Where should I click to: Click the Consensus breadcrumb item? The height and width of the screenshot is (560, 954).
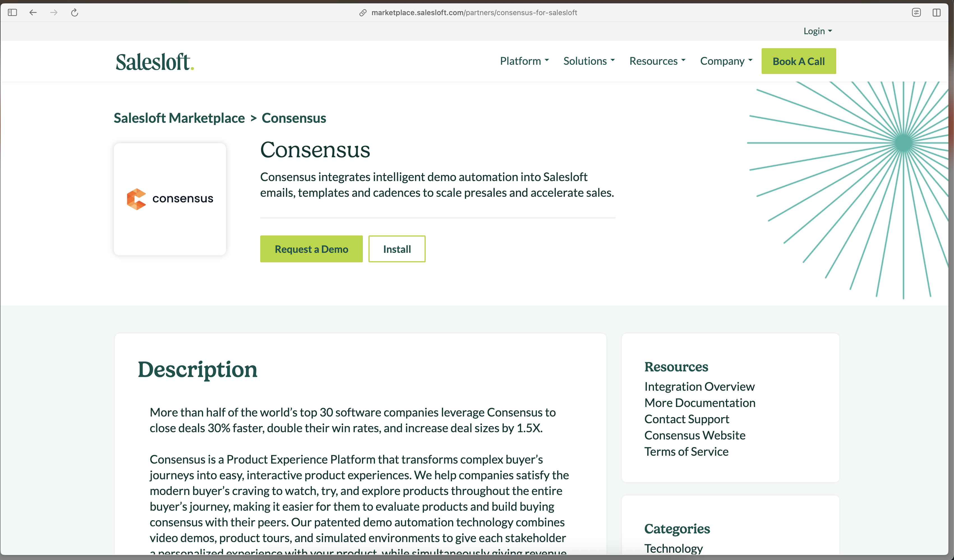click(x=294, y=118)
